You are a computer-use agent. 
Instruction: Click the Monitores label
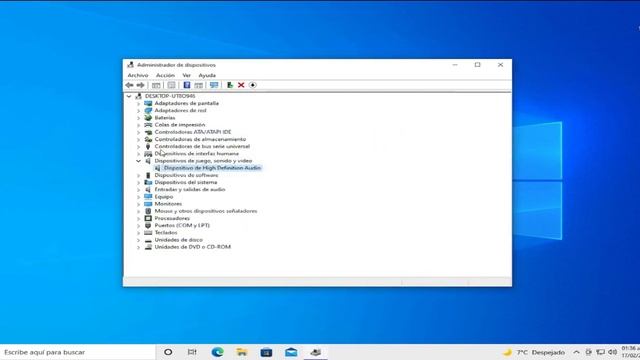tap(168, 204)
